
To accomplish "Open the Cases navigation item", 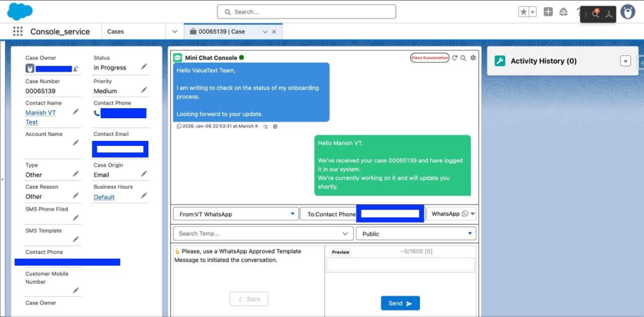I will coord(116,31).
